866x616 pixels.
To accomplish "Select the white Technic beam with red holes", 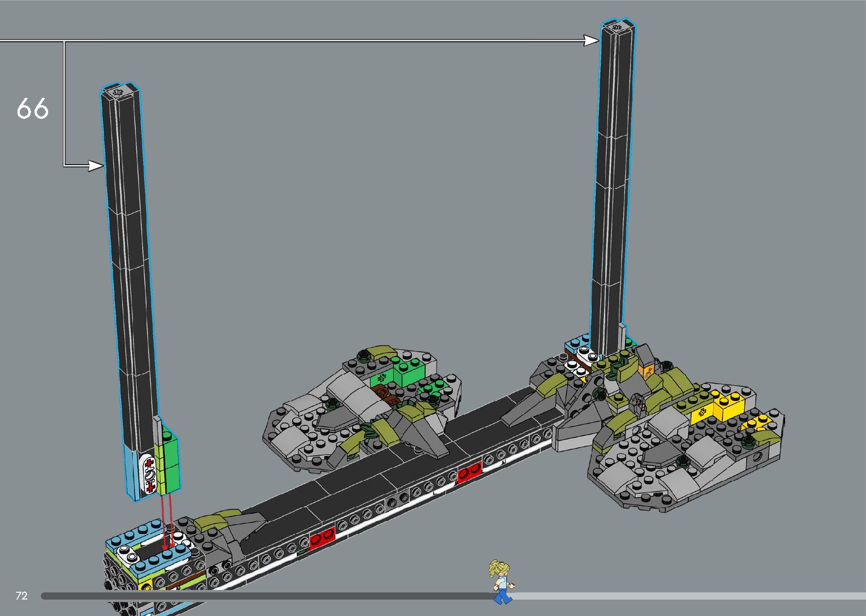I will 149,473.
